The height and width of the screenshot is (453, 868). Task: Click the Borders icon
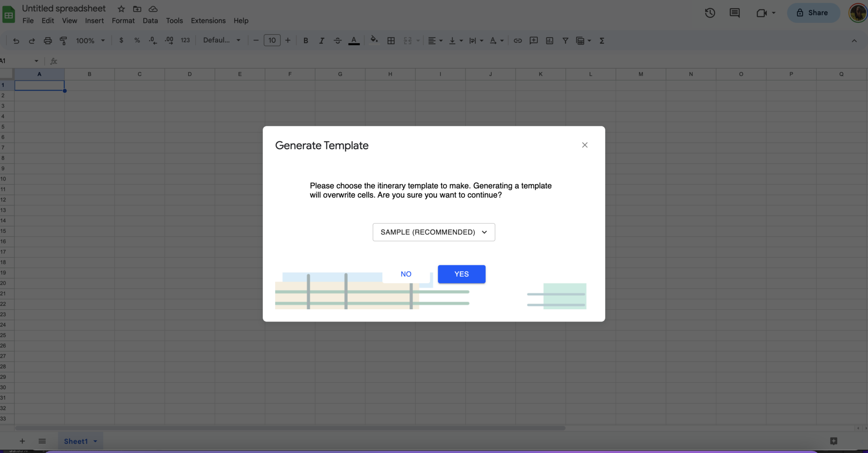(391, 41)
